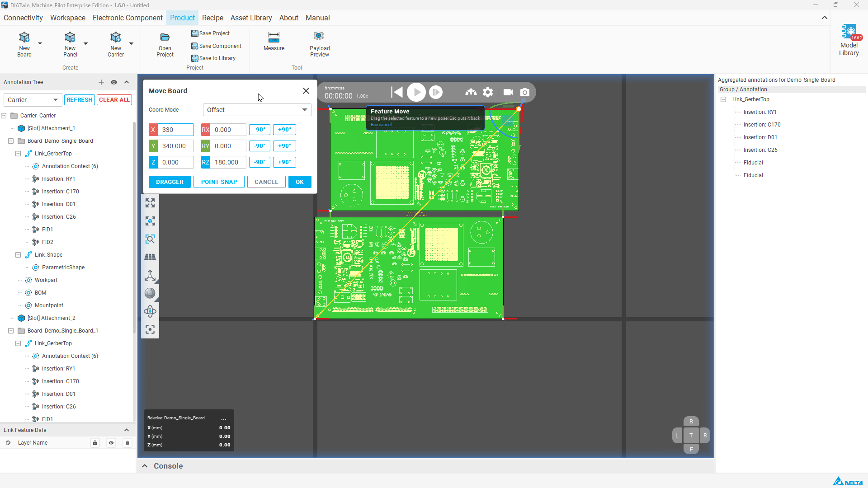
Task: Step the simulation forward one frame
Action: (x=436, y=92)
